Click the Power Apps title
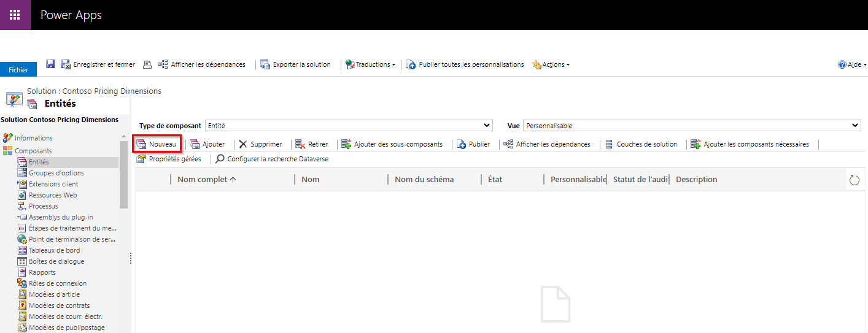The width and height of the screenshot is (868, 333). pos(71,15)
